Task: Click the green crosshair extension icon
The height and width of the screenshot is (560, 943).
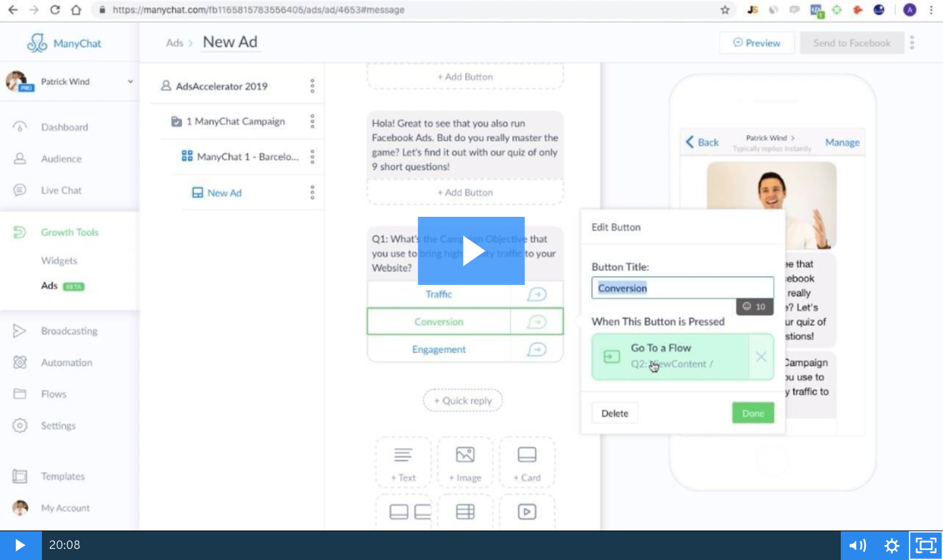Action: [x=837, y=10]
